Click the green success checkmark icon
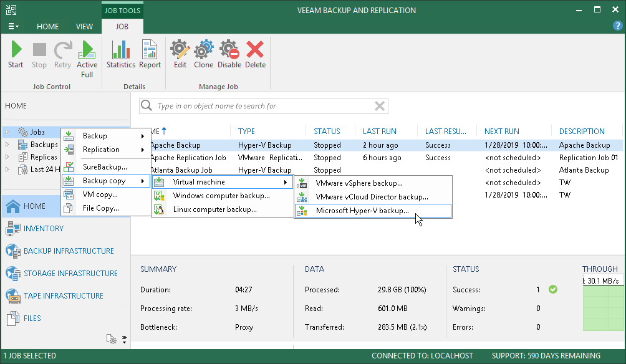626x364 pixels. (x=553, y=289)
